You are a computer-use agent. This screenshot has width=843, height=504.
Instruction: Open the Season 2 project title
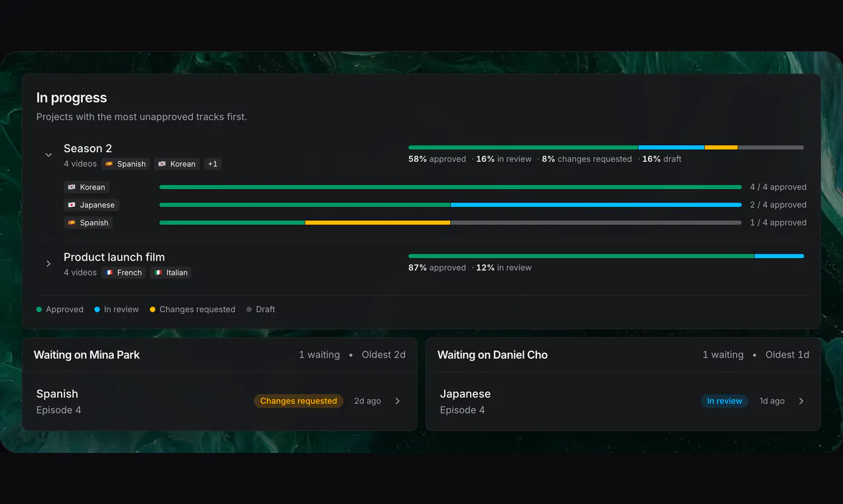[88, 149]
